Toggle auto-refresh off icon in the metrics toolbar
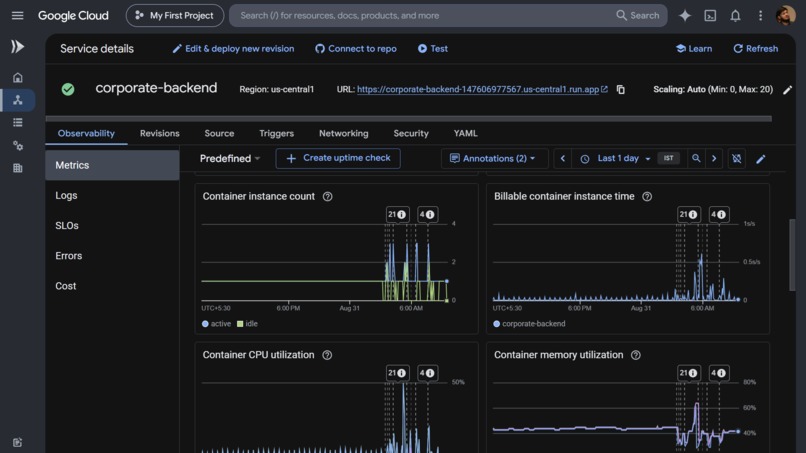Screen dimensions: 806x453 (x=737, y=158)
